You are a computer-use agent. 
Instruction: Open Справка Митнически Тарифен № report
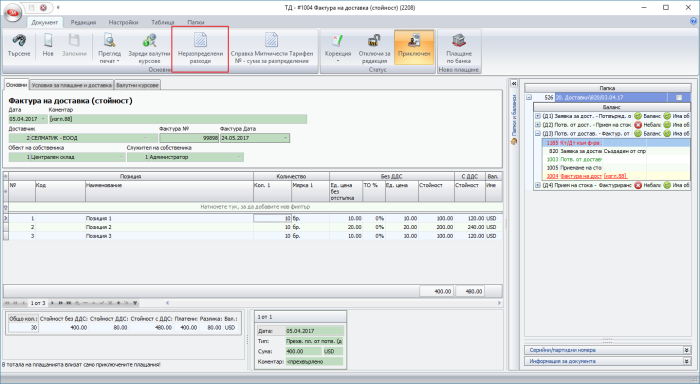272,48
